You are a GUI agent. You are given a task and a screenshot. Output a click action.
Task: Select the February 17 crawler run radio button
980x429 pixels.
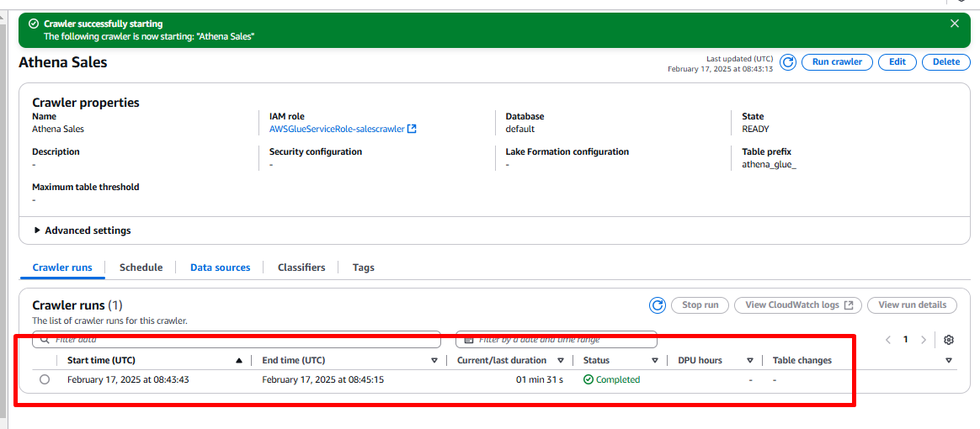pyautogui.click(x=45, y=379)
